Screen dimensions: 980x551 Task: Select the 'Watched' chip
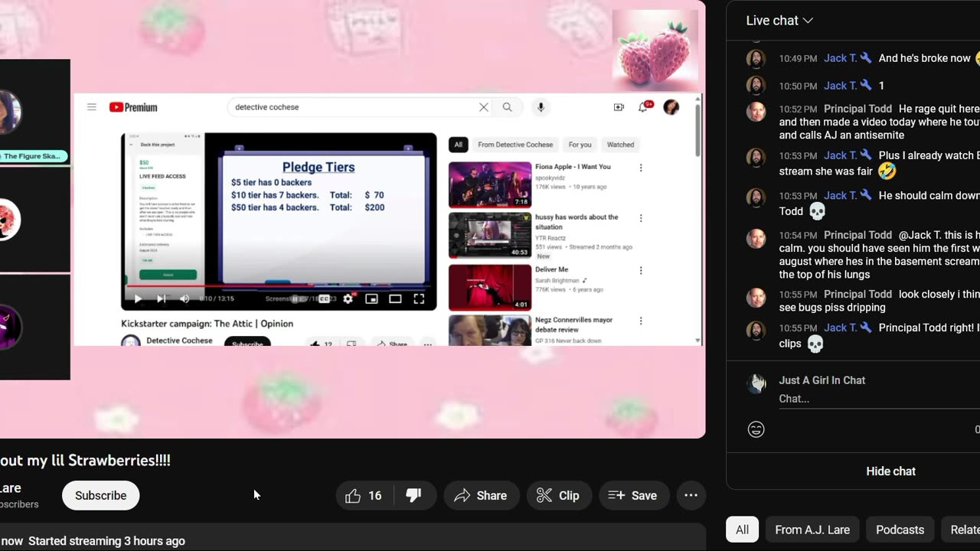click(x=620, y=145)
